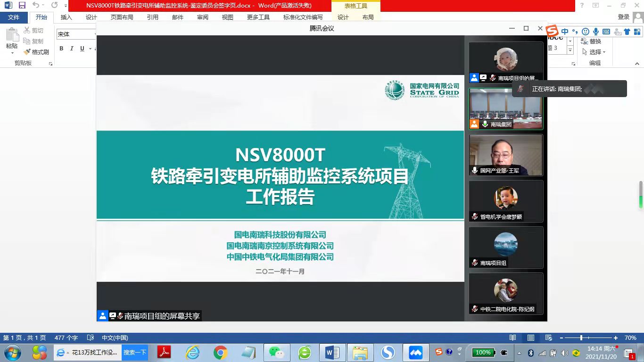The width and height of the screenshot is (644, 362).
Task: Launch Google Chrome from the taskbar
Action: 220,352
